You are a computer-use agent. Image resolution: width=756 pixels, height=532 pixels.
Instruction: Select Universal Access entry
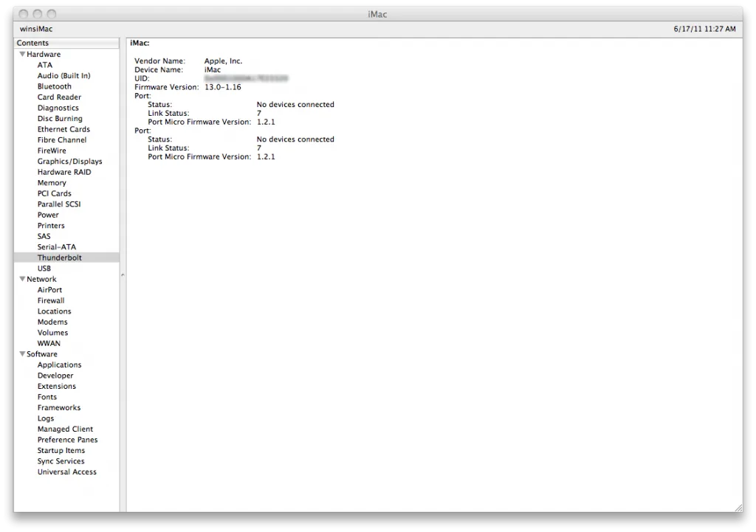tap(67, 472)
